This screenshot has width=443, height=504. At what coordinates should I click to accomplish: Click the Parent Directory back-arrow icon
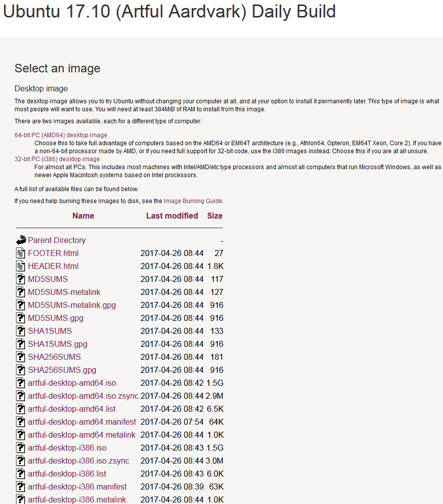click(x=21, y=240)
